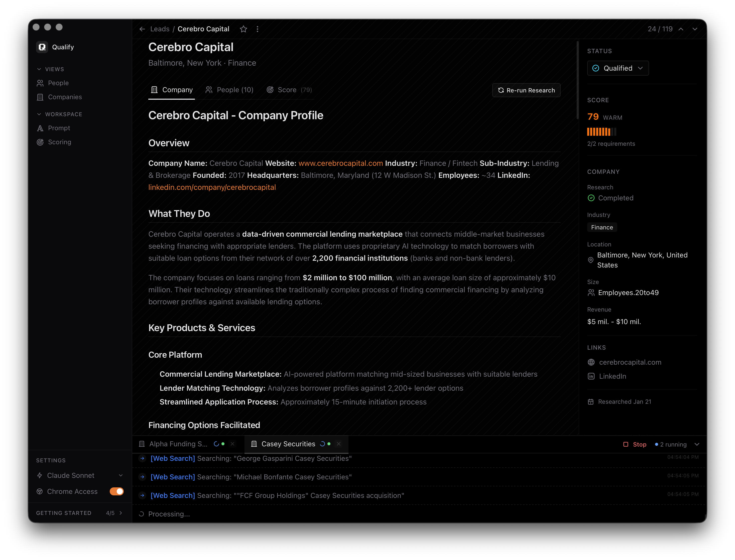Click Employees.20to49 size value
The height and width of the screenshot is (560, 735).
point(628,293)
